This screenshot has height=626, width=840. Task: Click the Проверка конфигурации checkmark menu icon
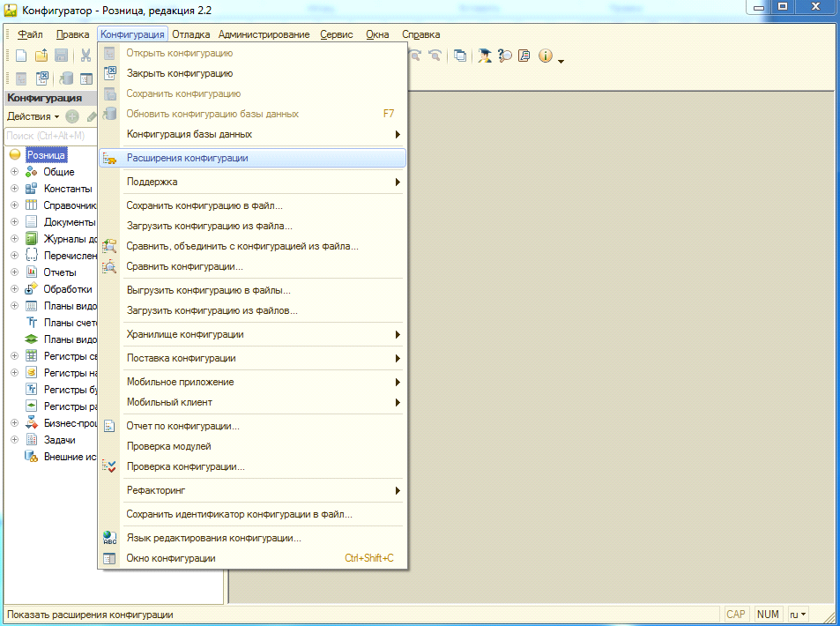click(x=109, y=466)
